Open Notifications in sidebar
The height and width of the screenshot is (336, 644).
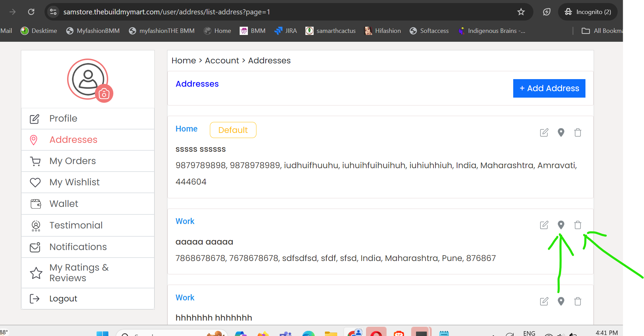pyautogui.click(x=88, y=247)
